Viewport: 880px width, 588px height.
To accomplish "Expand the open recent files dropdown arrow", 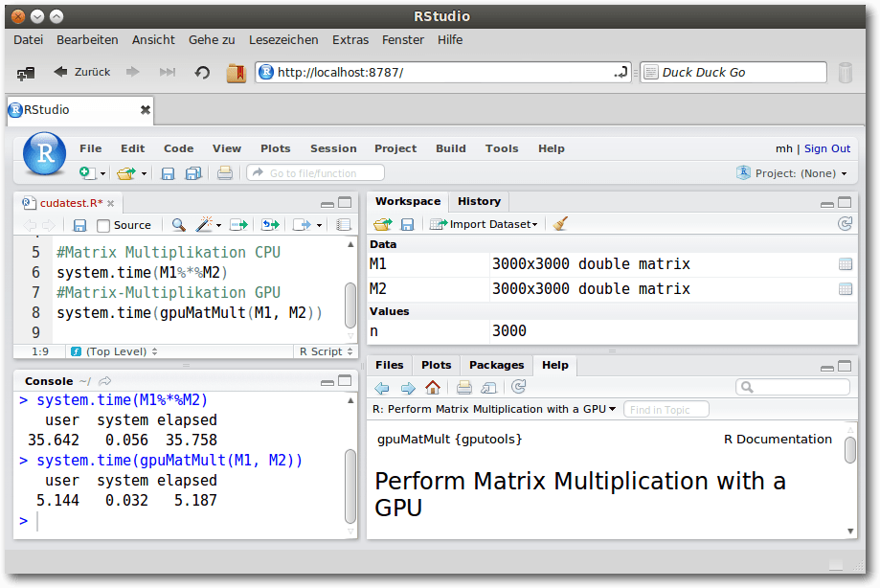I will pos(144,174).
